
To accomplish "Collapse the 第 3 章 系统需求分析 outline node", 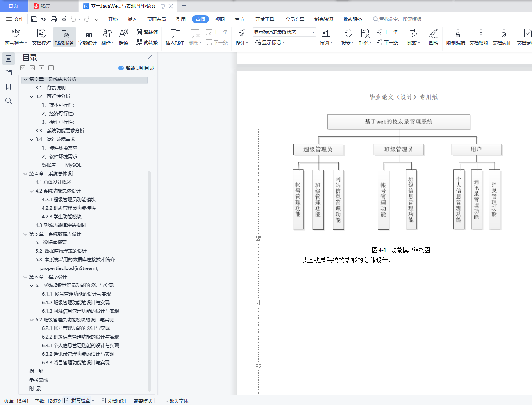I will tap(25, 79).
